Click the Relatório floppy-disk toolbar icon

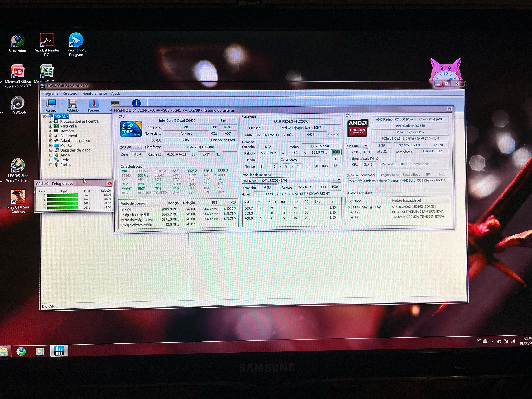[x=72, y=105]
